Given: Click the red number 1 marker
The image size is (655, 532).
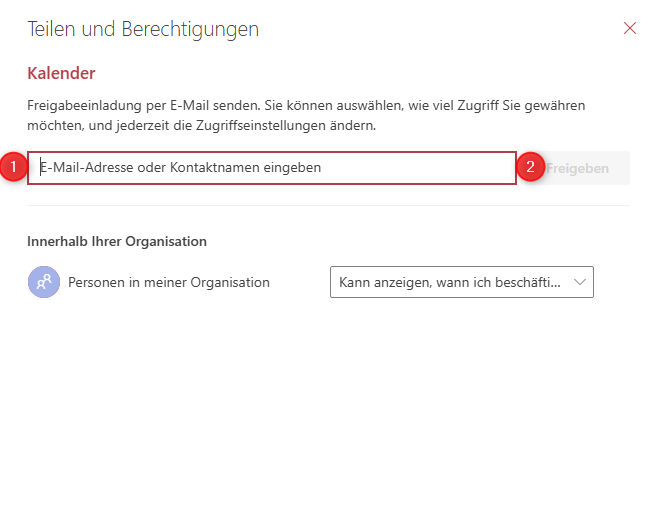Looking at the screenshot, I should click(13, 167).
